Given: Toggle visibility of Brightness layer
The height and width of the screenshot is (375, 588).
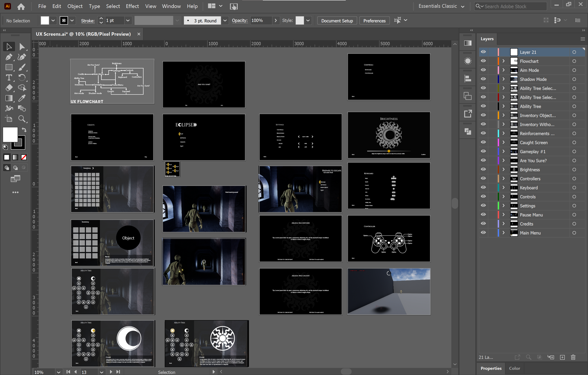Looking at the screenshot, I should (483, 170).
